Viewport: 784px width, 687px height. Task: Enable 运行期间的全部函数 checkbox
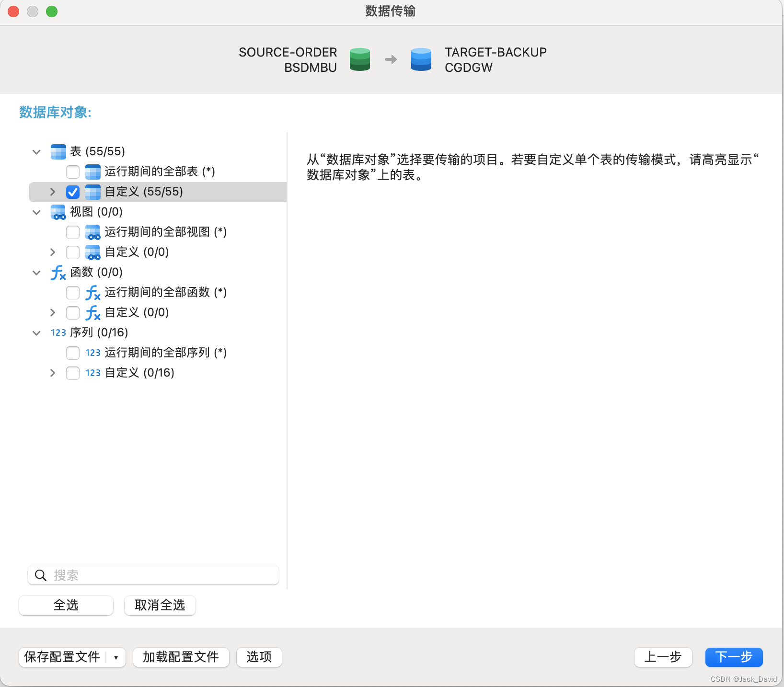click(73, 293)
